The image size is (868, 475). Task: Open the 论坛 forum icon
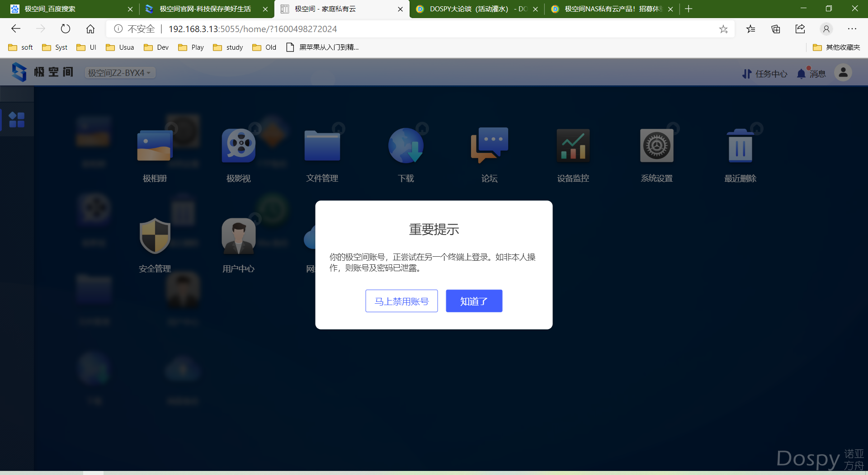489,146
